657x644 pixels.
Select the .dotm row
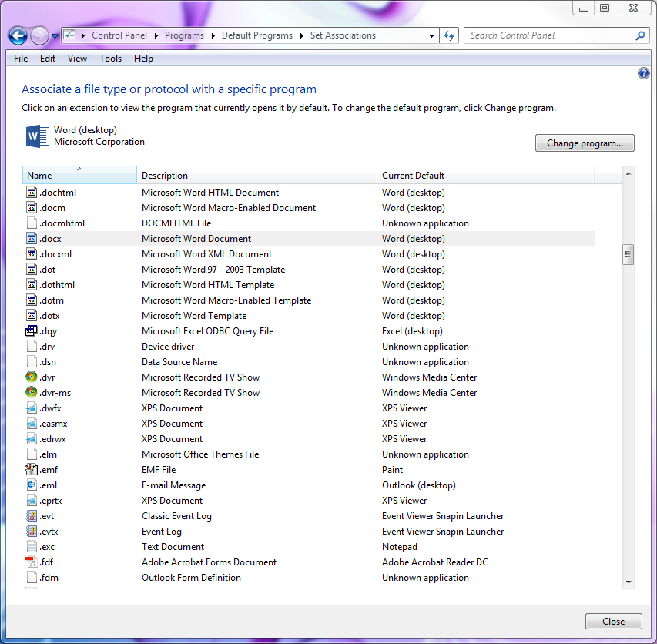(309, 300)
